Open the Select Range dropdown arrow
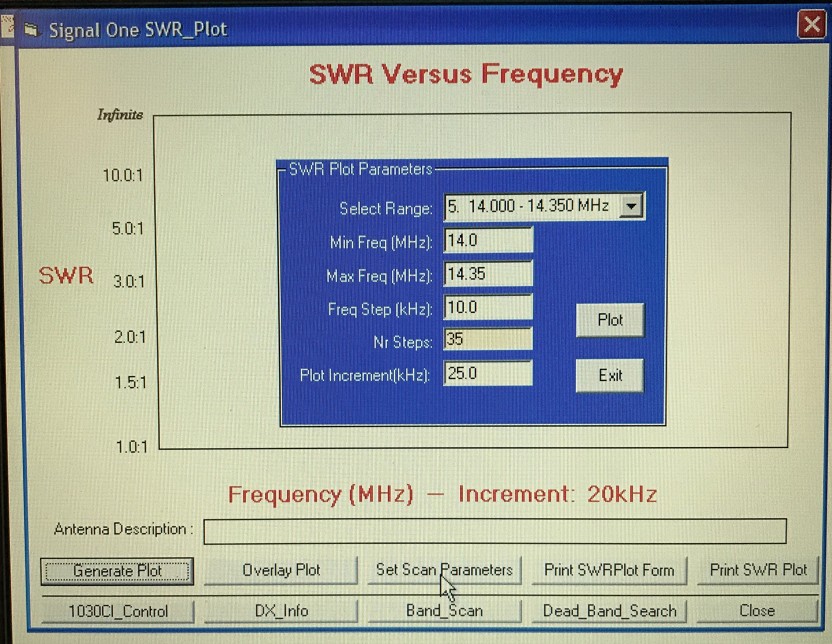The height and width of the screenshot is (644, 832). [x=631, y=206]
